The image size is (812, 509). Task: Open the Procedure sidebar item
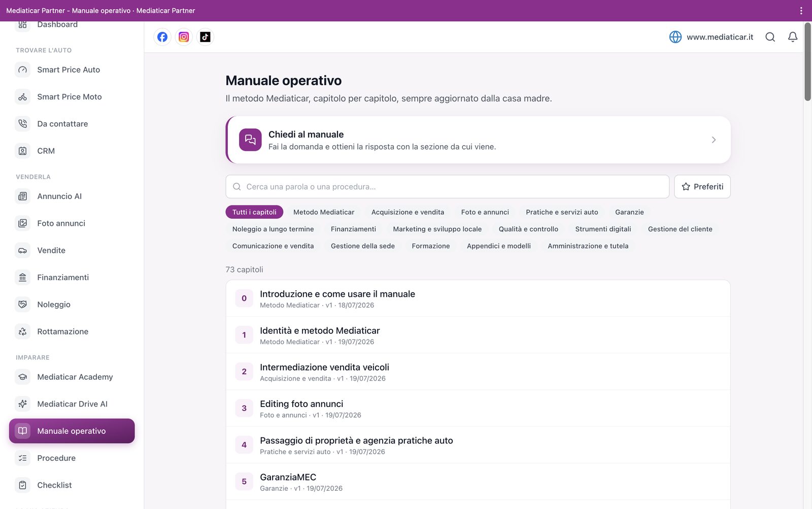coord(72,458)
